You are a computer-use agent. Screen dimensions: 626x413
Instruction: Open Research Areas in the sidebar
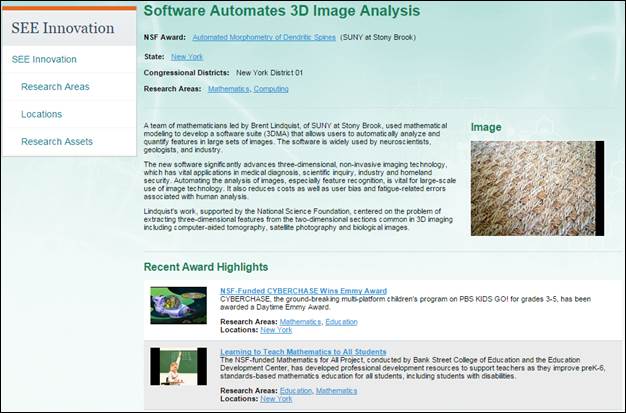coord(55,87)
